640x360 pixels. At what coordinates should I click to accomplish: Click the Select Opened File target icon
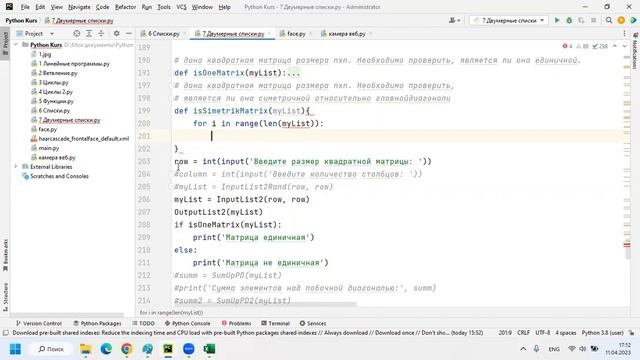point(76,33)
